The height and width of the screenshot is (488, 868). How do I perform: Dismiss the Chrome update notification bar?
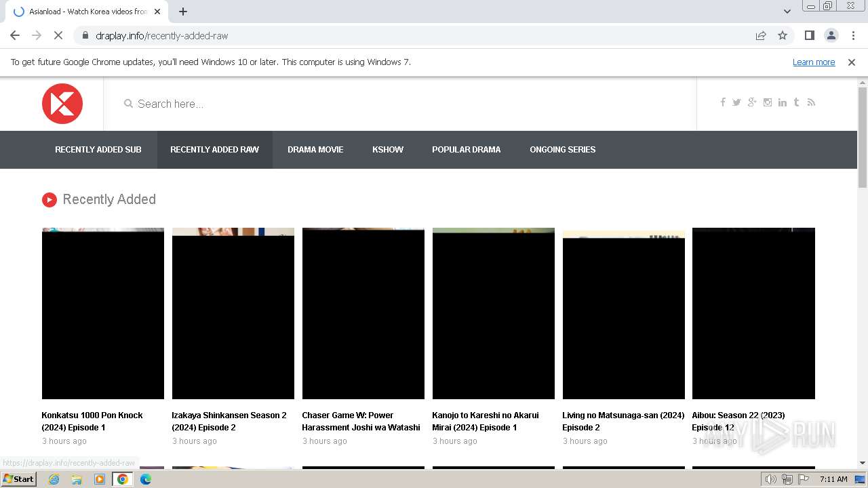[x=852, y=62]
